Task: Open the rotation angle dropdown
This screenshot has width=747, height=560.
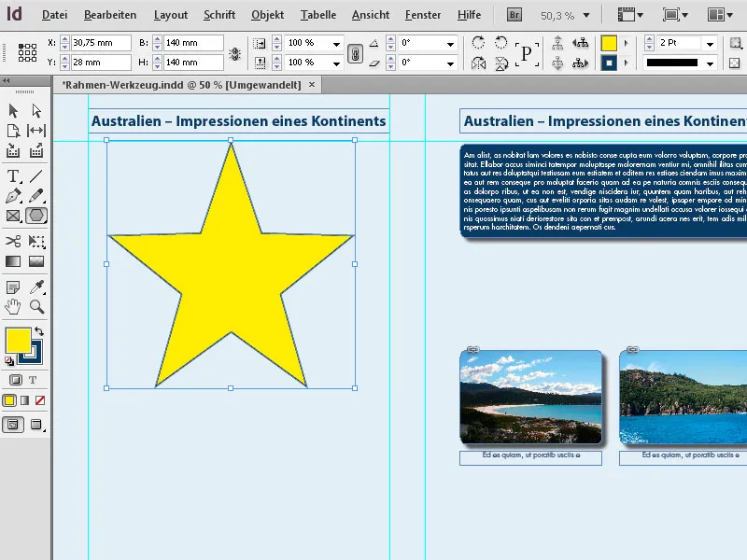Action: click(450, 44)
